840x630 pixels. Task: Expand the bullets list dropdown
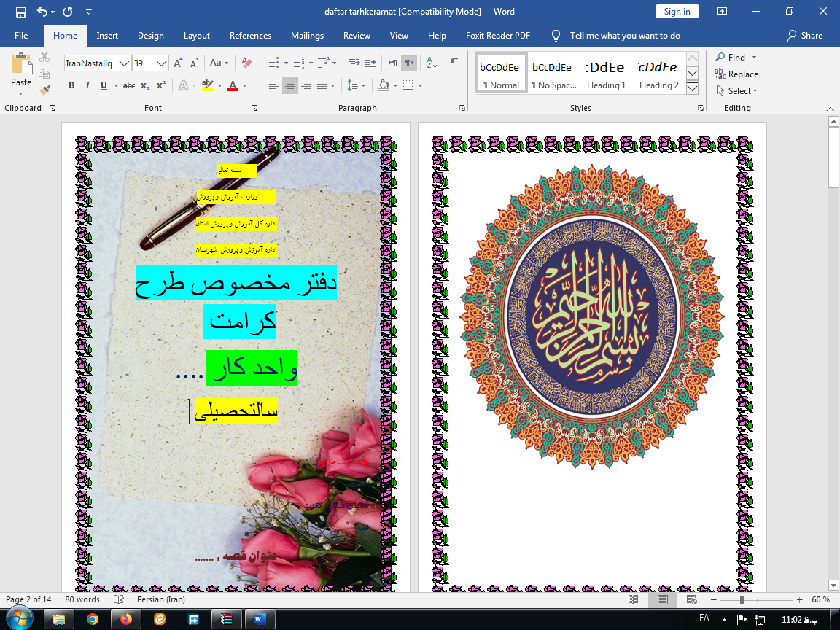click(x=286, y=63)
